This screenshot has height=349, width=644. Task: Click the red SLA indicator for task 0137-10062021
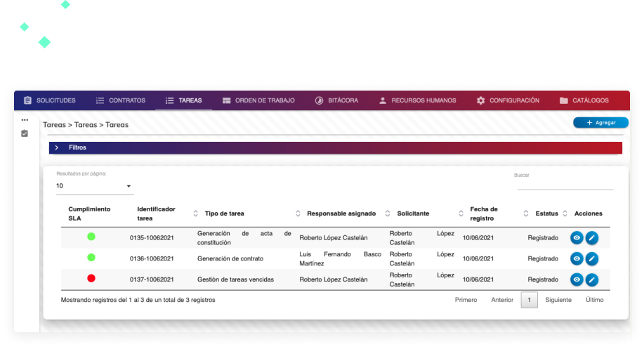91,279
